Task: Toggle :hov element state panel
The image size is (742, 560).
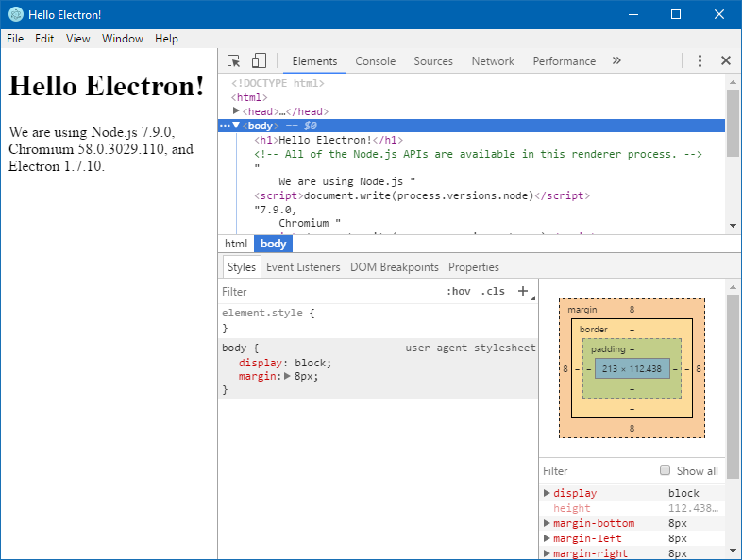Action: click(459, 291)
